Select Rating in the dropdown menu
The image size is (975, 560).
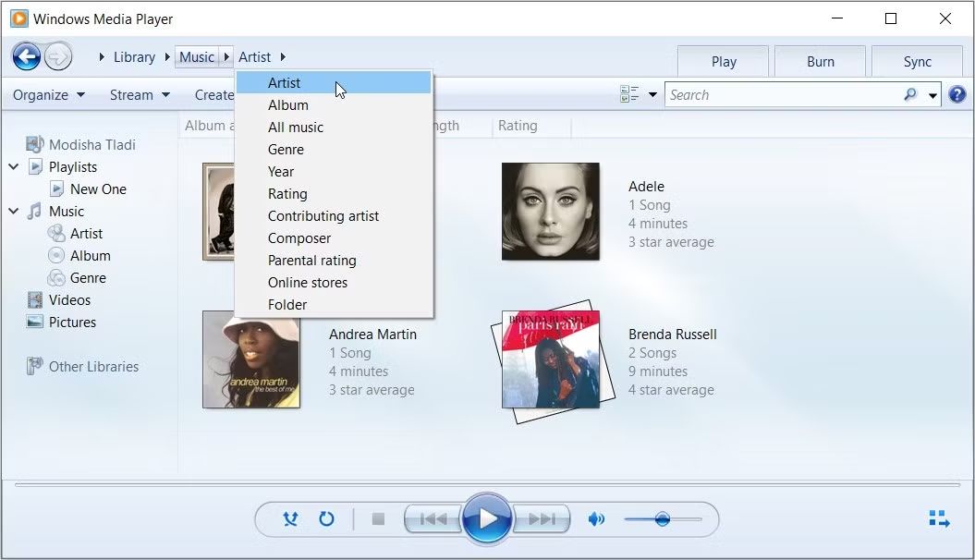(x=334, y=194)
